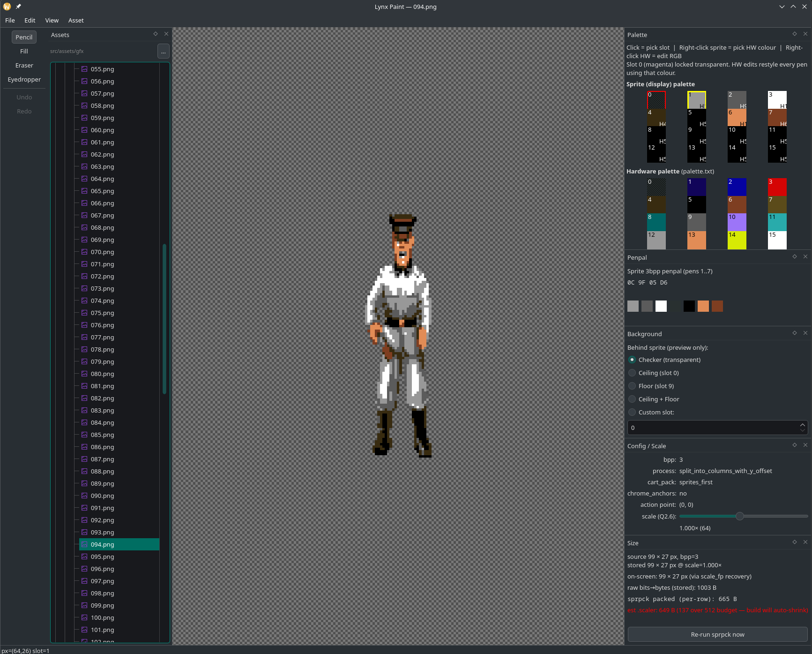Pick sprite palette slot 7 brown

(x=777, y=118)
